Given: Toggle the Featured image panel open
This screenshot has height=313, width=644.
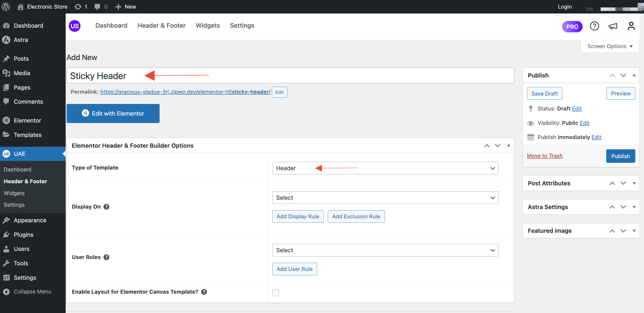Looking at the screenshot, I should click(x=634, y=231).
